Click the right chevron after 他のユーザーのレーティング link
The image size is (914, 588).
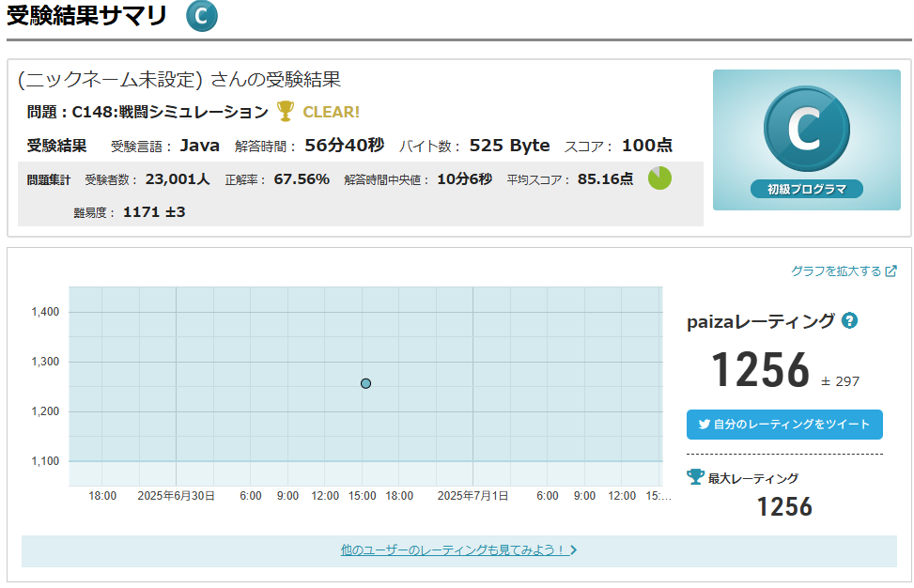574,550
